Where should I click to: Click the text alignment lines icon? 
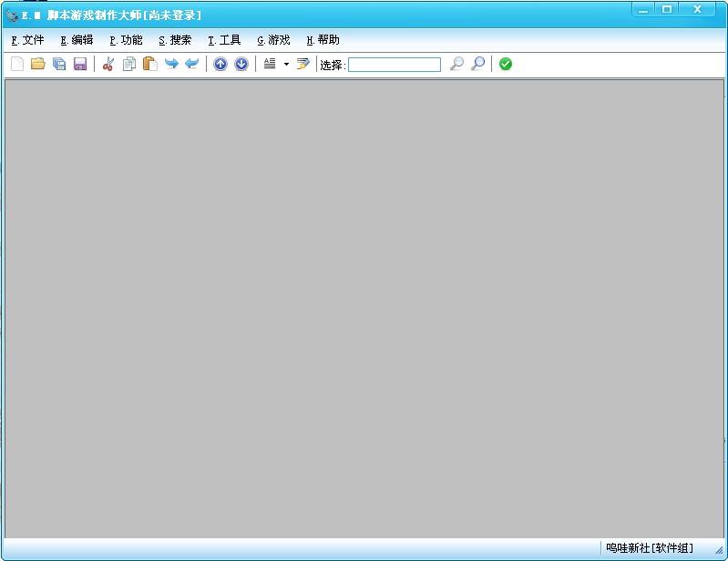pos(270,64)
